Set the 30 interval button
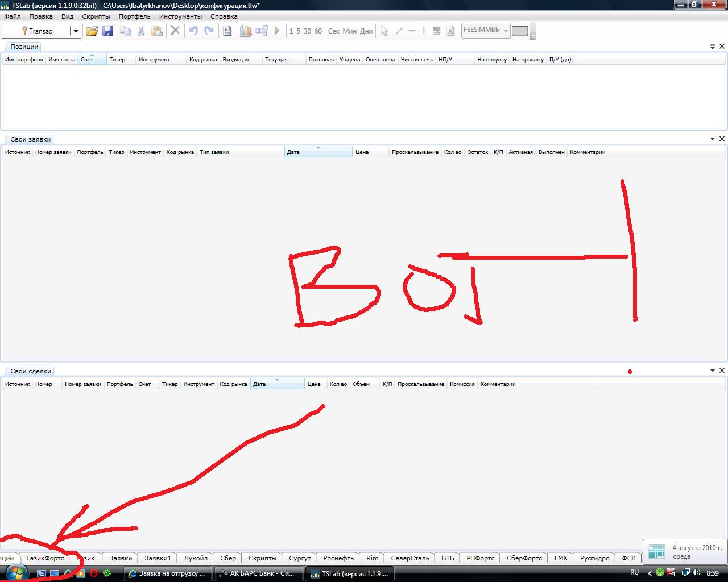This screenshot has width=728, height=582. [x=307, y=31]
